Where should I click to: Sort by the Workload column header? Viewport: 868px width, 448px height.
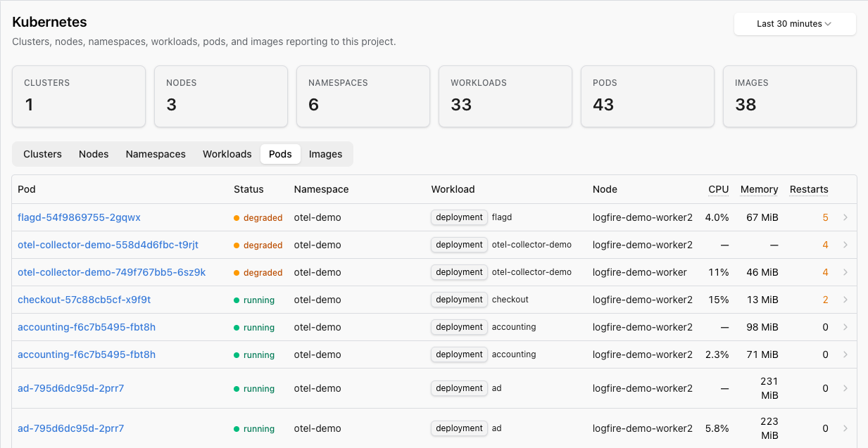click(453, 189)
